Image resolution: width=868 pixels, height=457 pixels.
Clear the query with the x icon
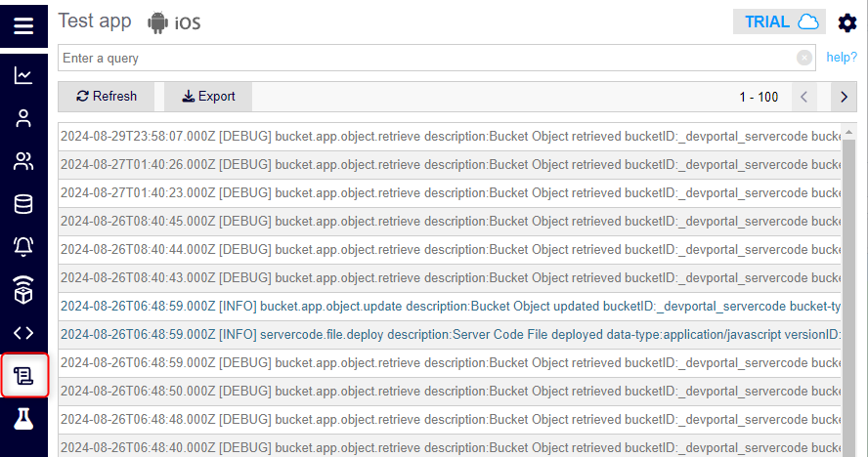pos(804,58)
